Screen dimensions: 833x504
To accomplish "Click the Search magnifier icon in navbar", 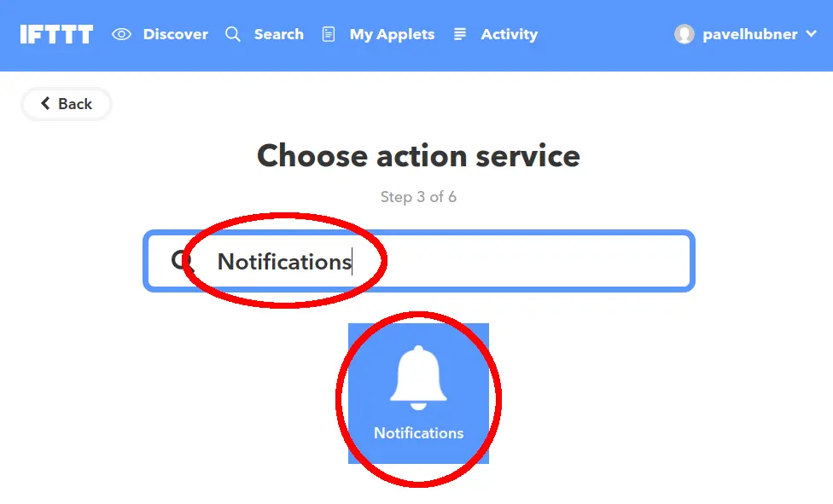I will coord(233,34).
